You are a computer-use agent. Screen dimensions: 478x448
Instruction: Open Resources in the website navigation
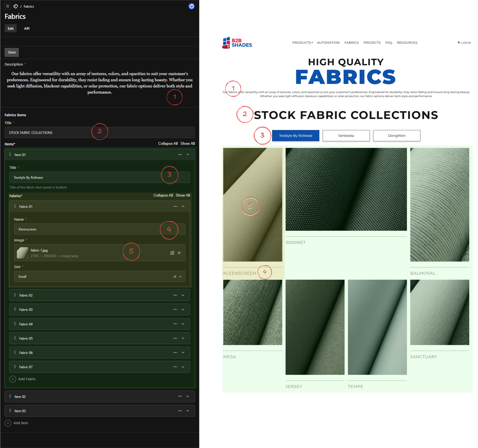[407, 43]
